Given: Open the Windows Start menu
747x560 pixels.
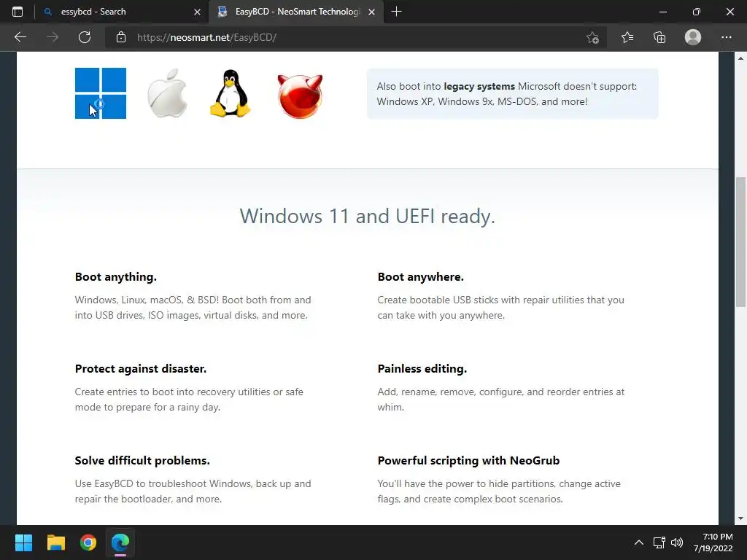Looking at the screenshot, I should coord(23,542).
